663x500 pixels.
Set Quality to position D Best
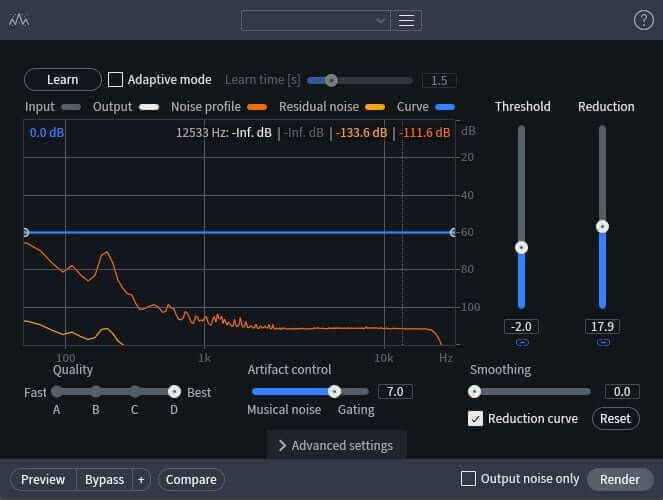click(x=174, y=392)
